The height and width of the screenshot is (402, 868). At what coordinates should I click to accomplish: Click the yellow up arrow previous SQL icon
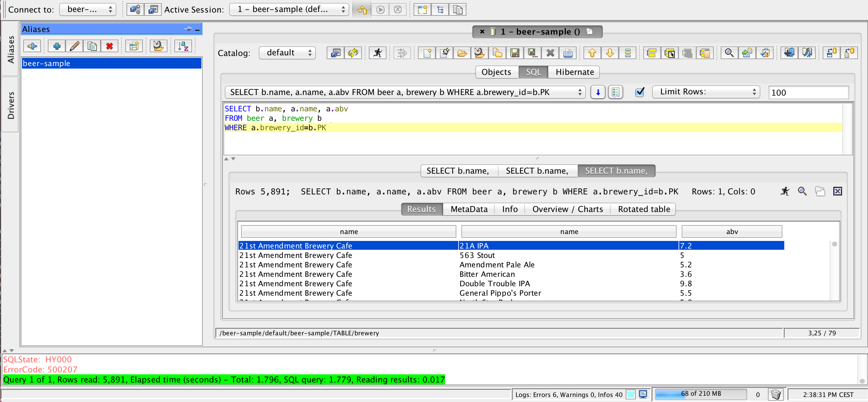click(592, 53)
